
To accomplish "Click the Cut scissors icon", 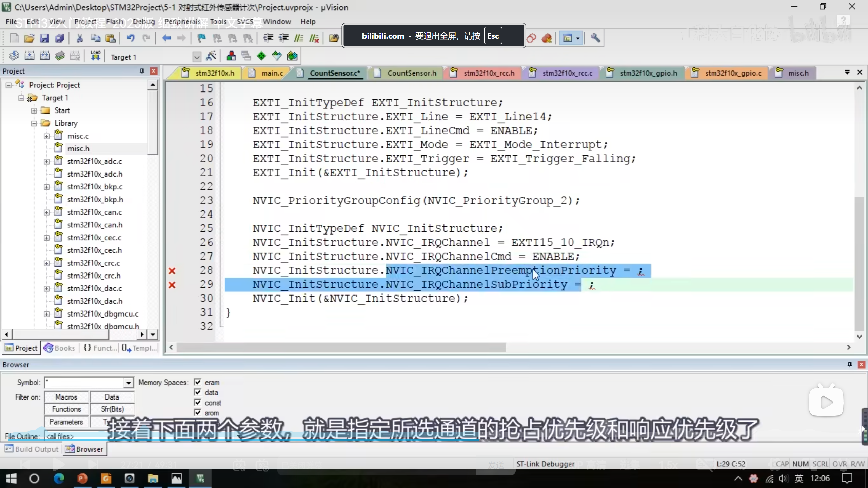I will tap(80, 38).
